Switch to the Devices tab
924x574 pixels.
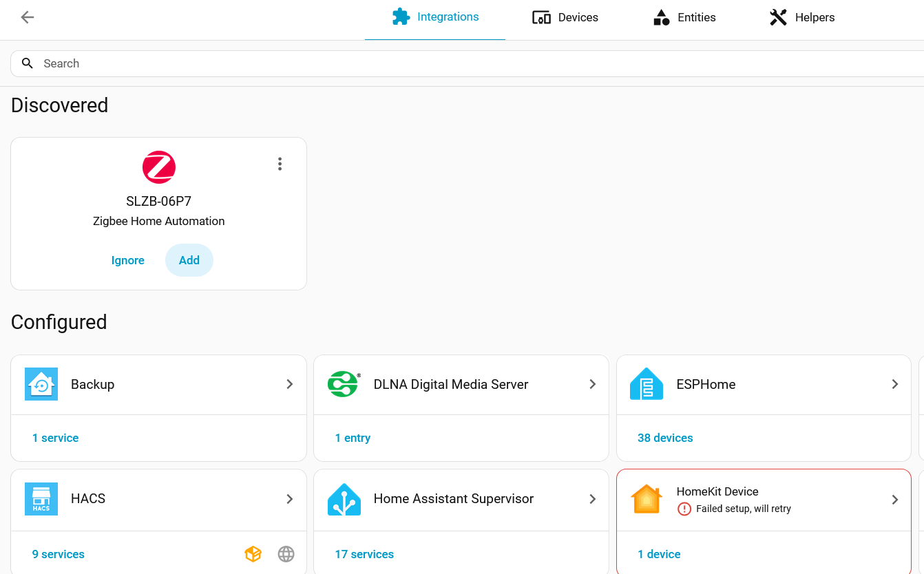click(565, 18)
